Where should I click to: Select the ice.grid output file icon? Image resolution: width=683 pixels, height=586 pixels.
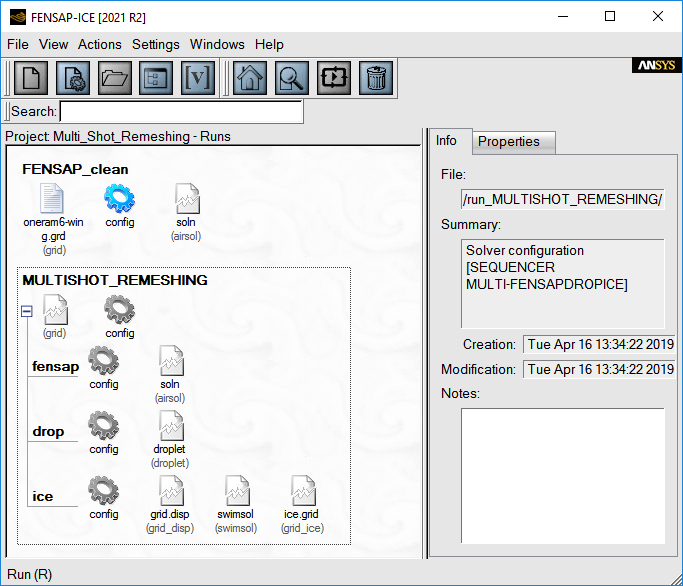[x=303, y=492]
